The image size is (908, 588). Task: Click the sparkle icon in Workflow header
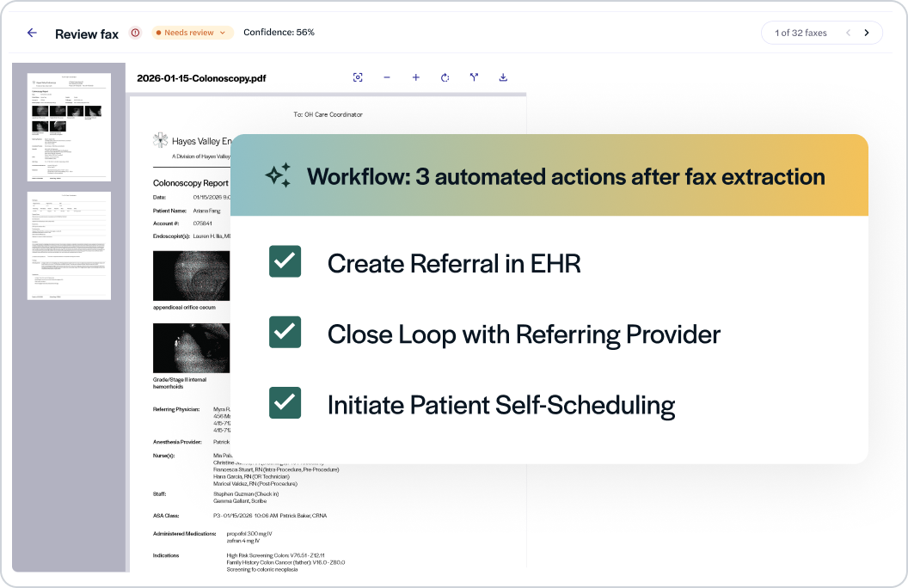pos(279,176)
